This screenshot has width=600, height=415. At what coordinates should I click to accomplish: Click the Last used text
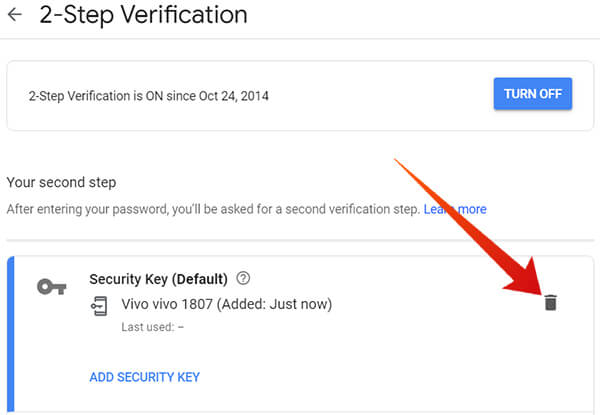(153, 327)
